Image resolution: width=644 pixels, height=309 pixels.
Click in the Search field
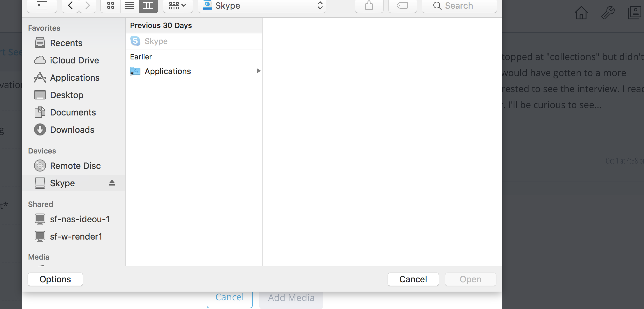pyautogui.click(x=459, y=6)
